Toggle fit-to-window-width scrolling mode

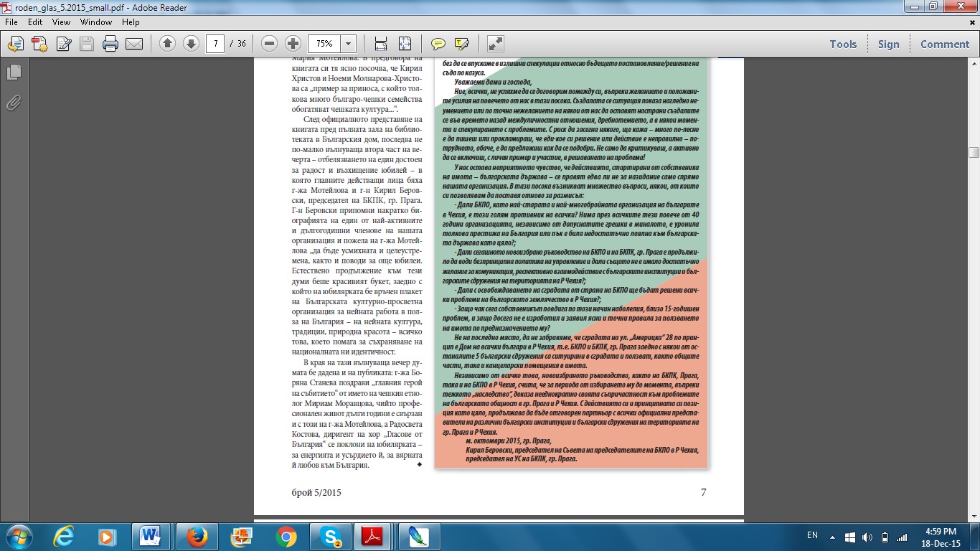point(381,44)
